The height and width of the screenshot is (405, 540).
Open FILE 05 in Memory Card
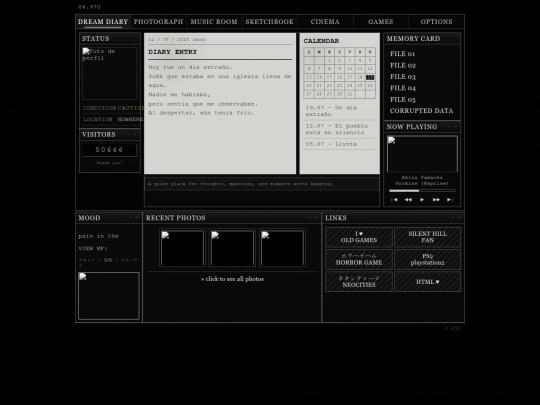[x=403, y=100]
